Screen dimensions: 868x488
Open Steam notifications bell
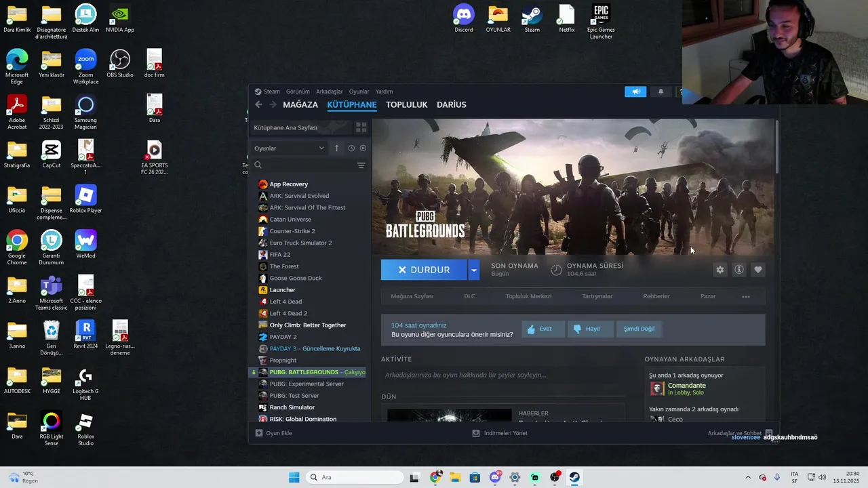pos(661,91)
